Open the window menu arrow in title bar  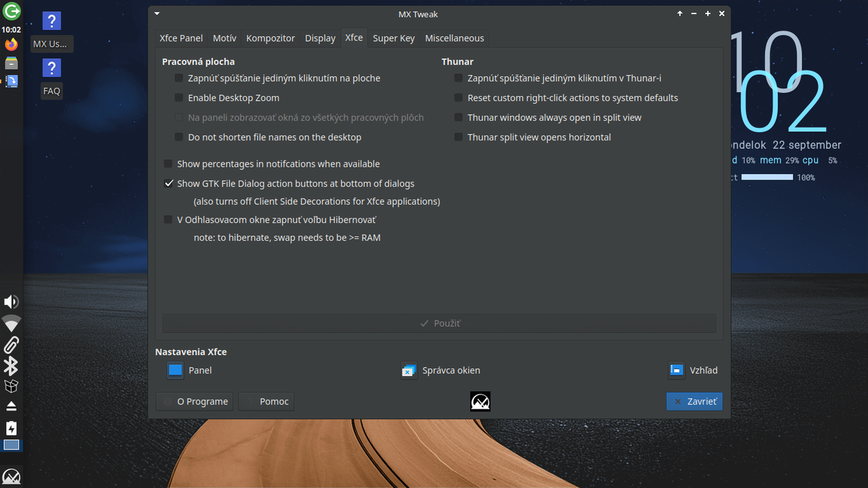point(157,14)
